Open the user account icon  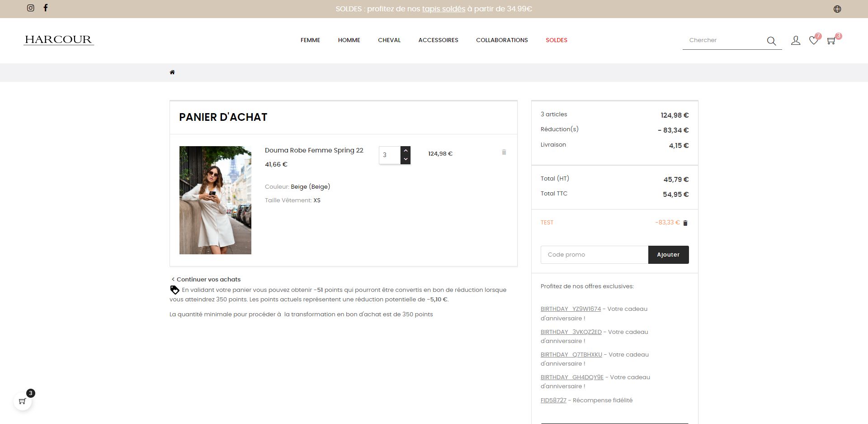pos(796,41)
